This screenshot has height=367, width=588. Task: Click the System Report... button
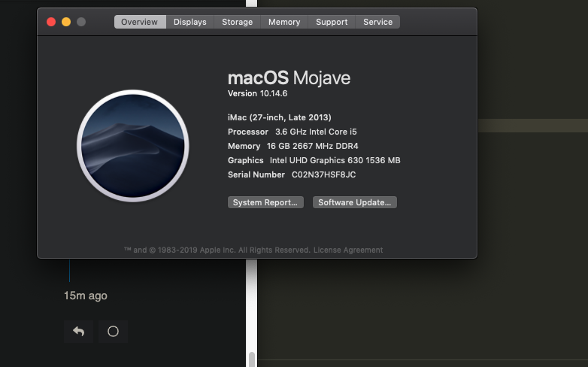[x=265, y=202]
